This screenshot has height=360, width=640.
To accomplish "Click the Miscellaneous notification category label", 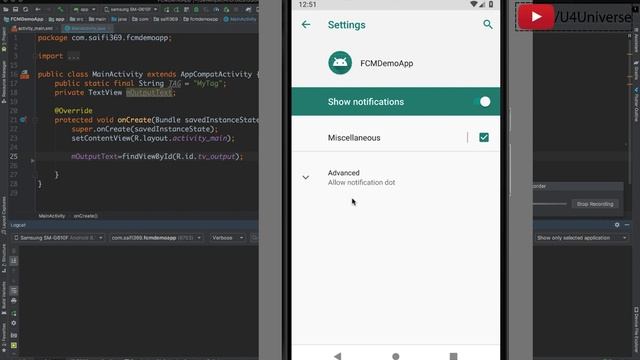I will [x=354, y=138].
